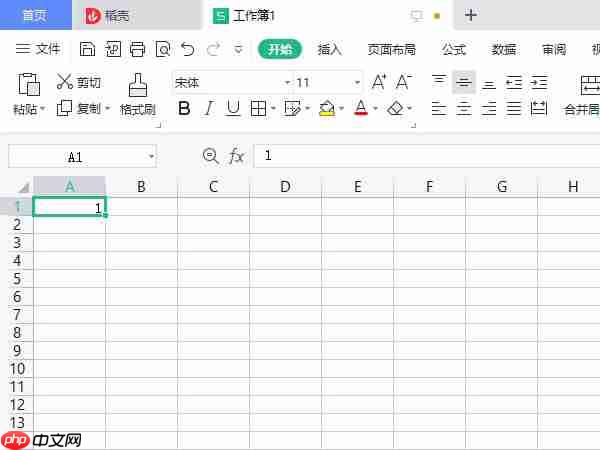Align text right horizontally
This screenshot has height=450, width=600.
point(489,109)
